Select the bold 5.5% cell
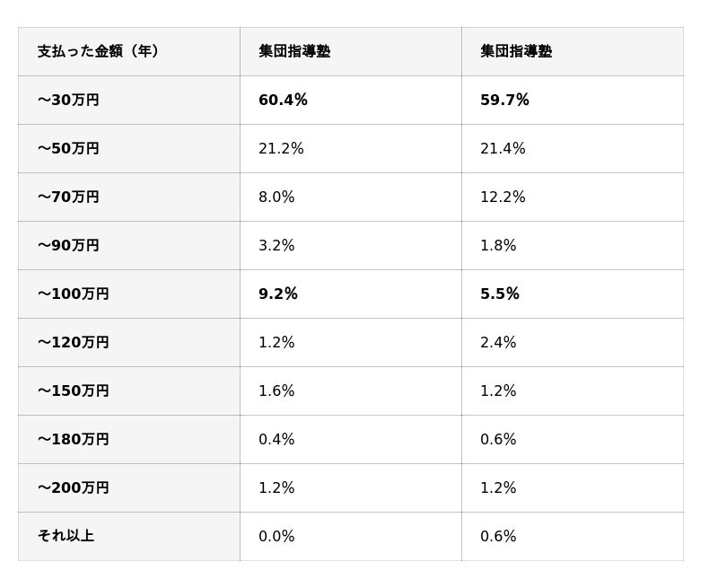The image size is (718, 588). (500, 294)
